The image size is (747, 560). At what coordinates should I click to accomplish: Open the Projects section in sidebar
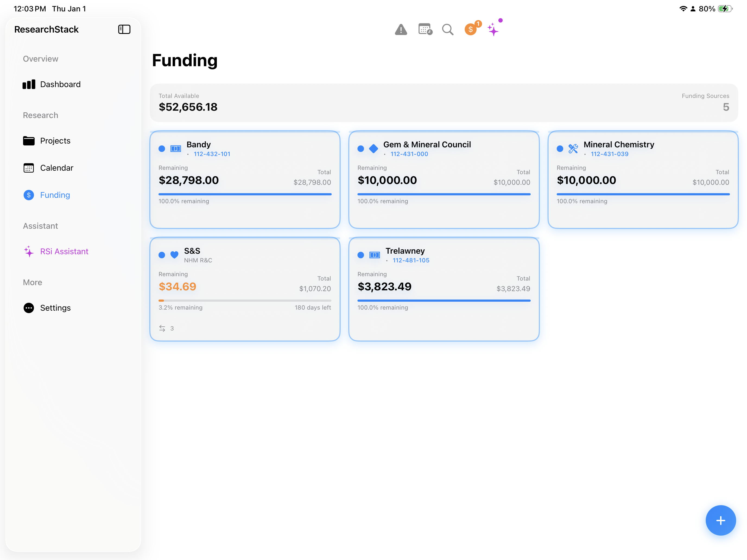[x=55, y=141]
